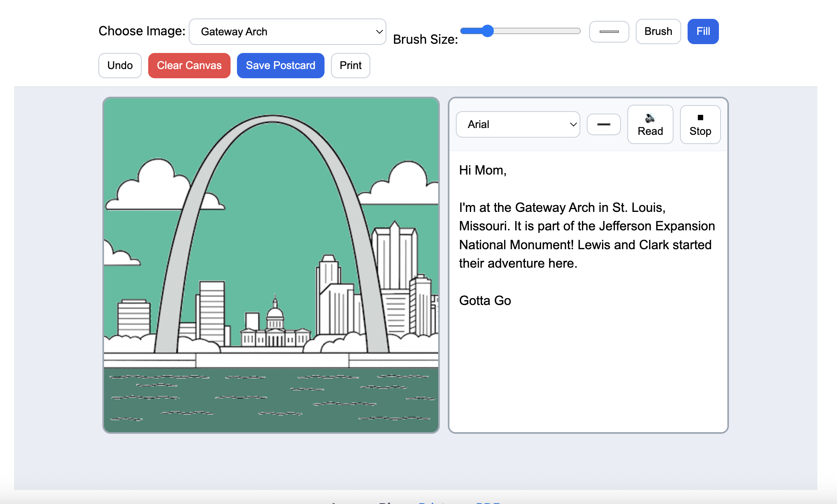
Task: Open the text color swatch
Action: [x=604, y=124]
